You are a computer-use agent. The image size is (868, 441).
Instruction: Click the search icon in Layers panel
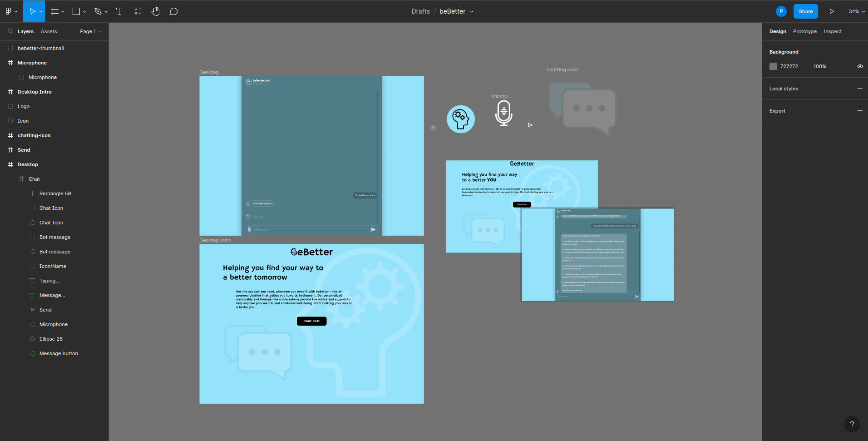click(x=10, y=31)
